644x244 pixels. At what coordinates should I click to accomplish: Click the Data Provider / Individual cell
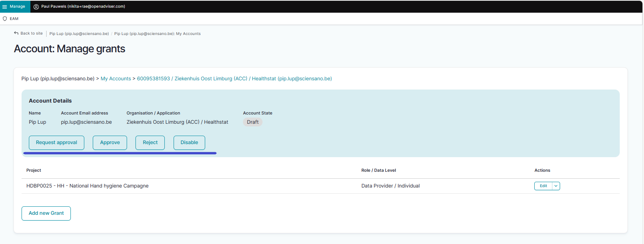390,186
